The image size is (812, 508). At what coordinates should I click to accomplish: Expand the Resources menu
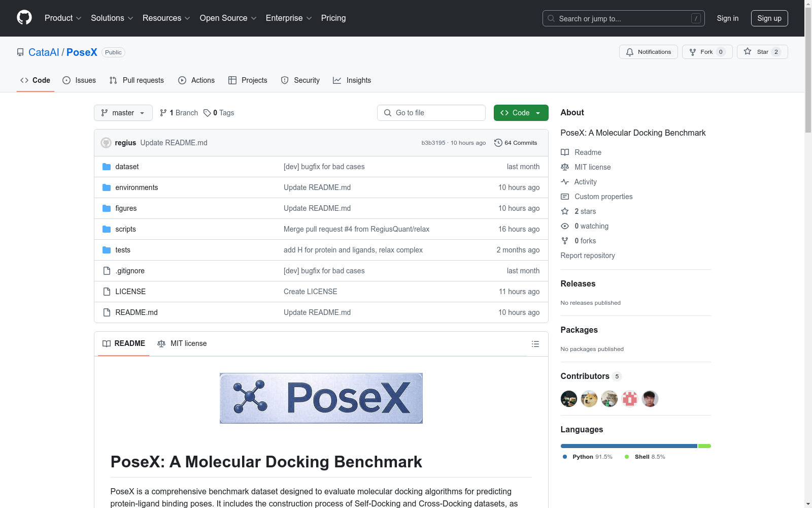tap(166, 18)
